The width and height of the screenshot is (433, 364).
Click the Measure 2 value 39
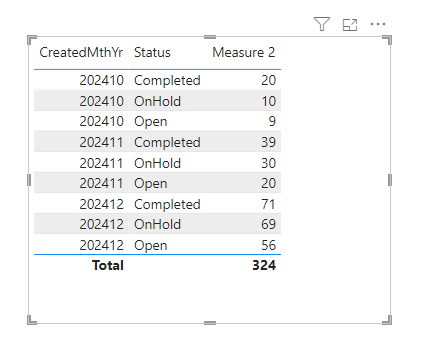pos(268,142)
